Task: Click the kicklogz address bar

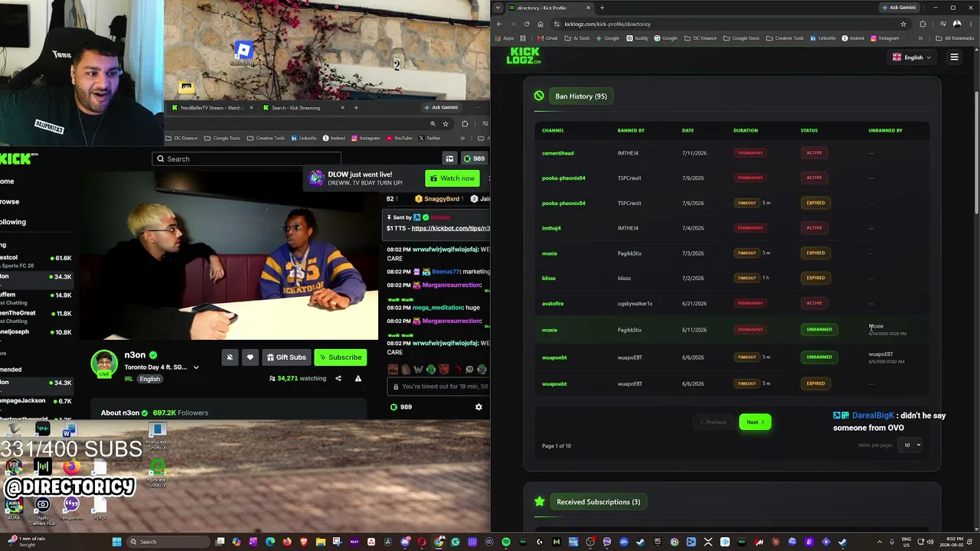Action: pyautogui.click(x=727, y=24)
